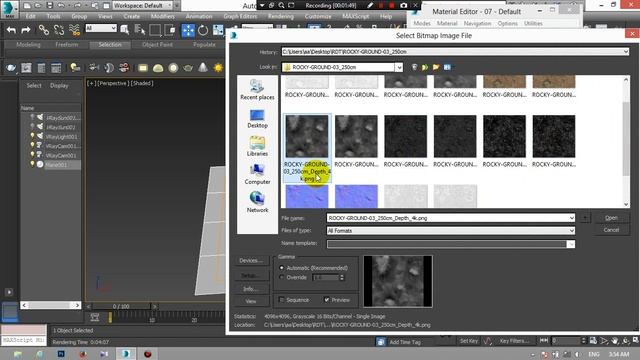This screenshot has width=640, height=360.
Task: Select the Select and Link chain tool
Action: (44, 30)
